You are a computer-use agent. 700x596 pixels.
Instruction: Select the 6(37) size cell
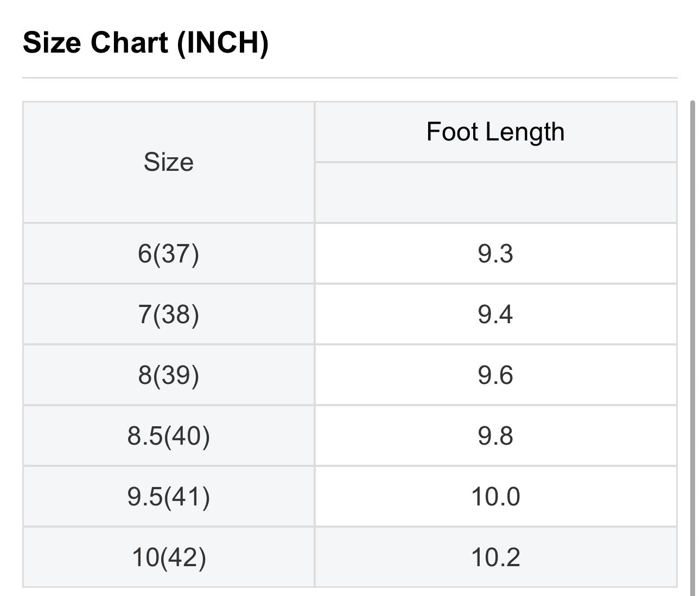(x=168, y=253)
